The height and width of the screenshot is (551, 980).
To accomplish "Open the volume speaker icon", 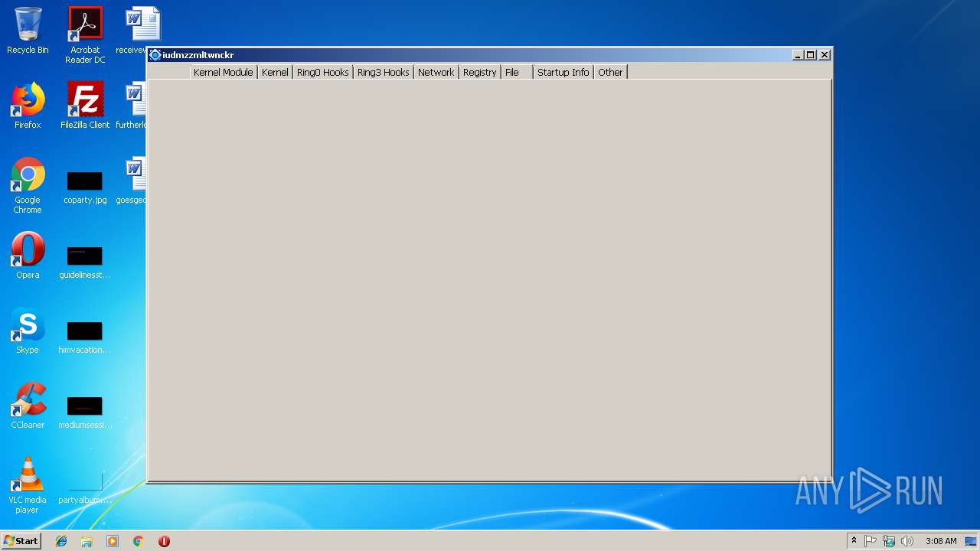I will 907,541.
